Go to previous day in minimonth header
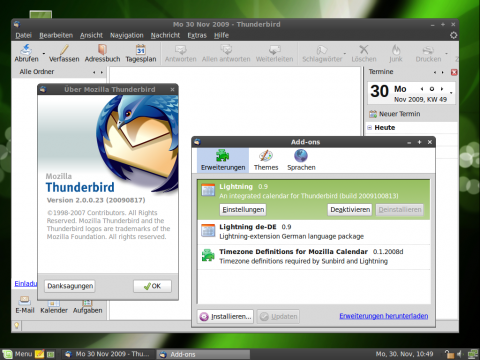Screen dimensions: 480x360 [x=422, y=89]
